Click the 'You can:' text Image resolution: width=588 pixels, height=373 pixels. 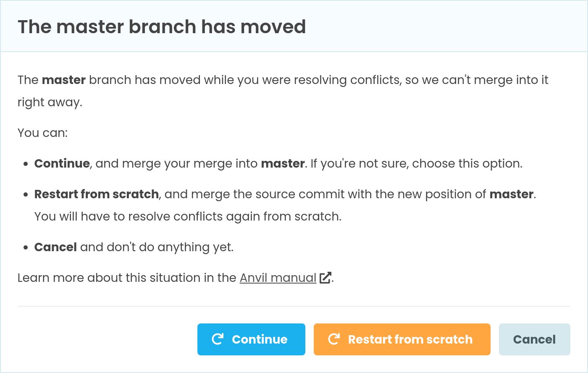pyautogui.click(x=42, y=133)
